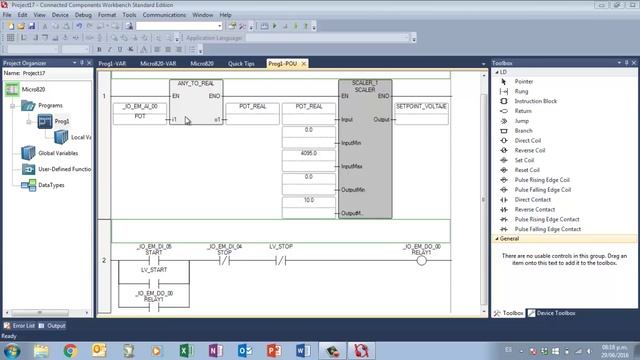The height and width of the screenshot is (360, 640).
Task: Switch to the Prog1-VAR tab
Action: [112, 64]
